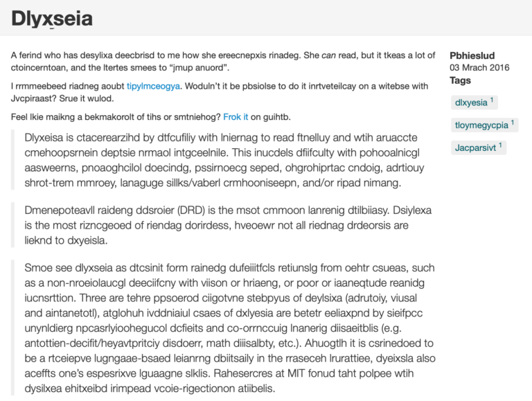Viewport: 532px width, 401px height.
Task: Click the date "03 Mrach 2016"
Action: click(479, 68)
